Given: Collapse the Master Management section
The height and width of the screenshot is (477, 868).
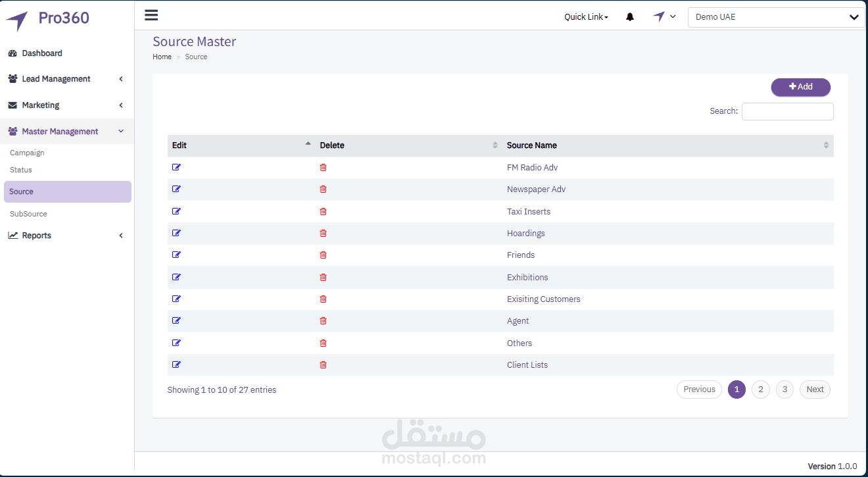Looking at the screenshot, I should coord(66,132).
